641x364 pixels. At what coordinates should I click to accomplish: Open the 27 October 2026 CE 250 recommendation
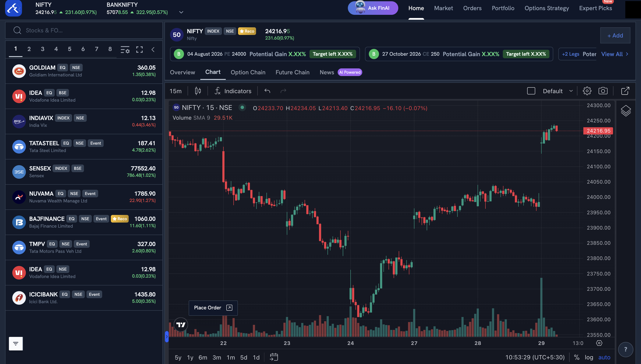459,54
